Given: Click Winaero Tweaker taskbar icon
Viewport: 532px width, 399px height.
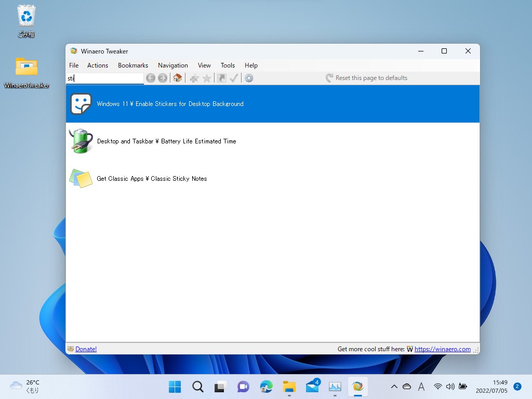Looking at the screenshot, I should tap(357, 387).
